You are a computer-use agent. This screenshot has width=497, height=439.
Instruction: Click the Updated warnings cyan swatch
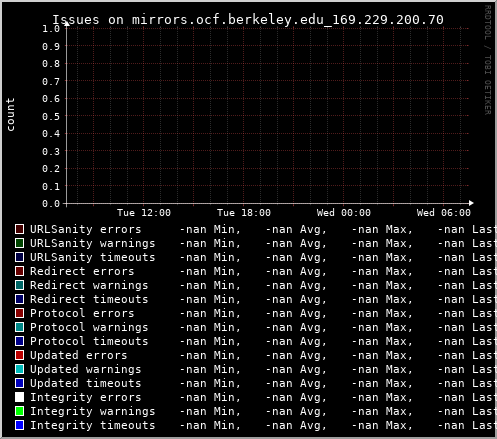(x=19, y=369)
